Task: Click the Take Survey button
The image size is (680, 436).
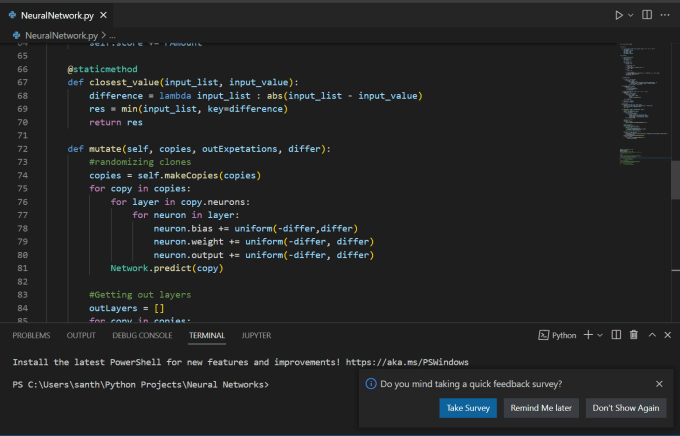Action: (x=468, y=408)
